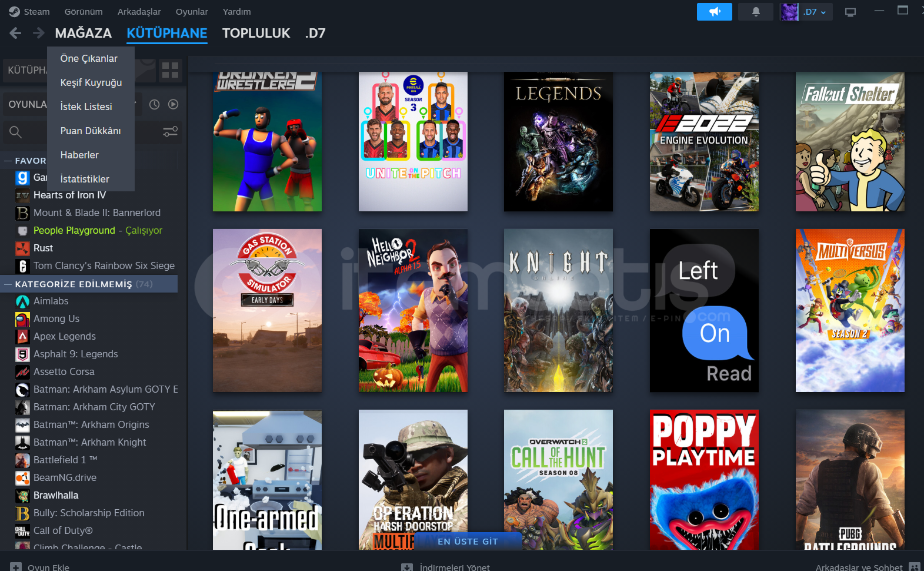Screen dimensions: 924x571
Task: Open the .D7 account dropdown
Action: (815, 12)
